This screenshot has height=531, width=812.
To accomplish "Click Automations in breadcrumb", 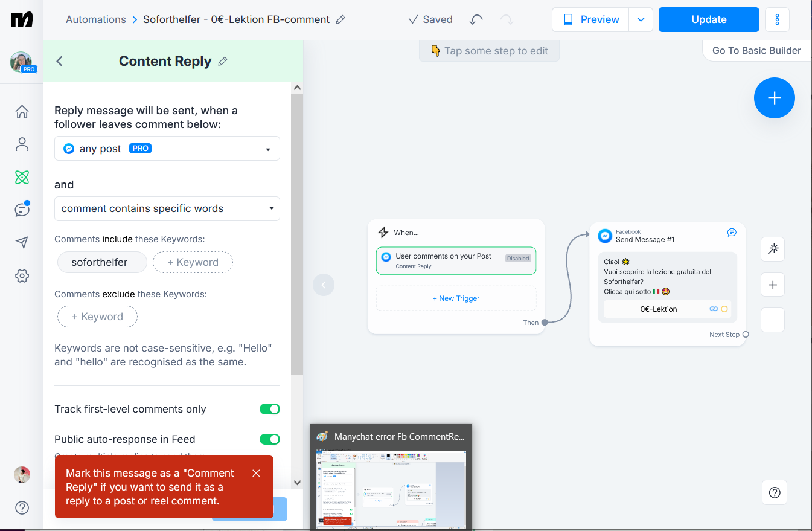I will click(x=95, y=19).
